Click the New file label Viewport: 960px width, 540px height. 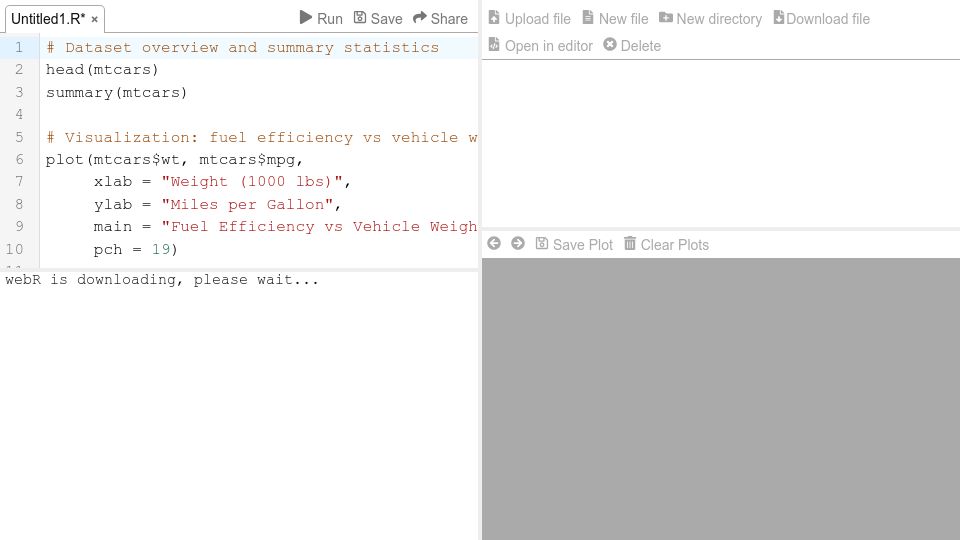point(623,19)
